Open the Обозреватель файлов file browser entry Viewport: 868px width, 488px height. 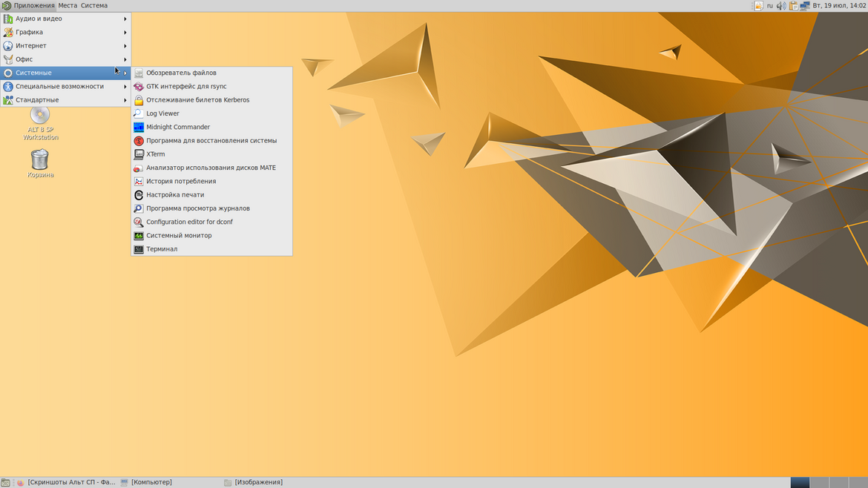pos(211,73)
